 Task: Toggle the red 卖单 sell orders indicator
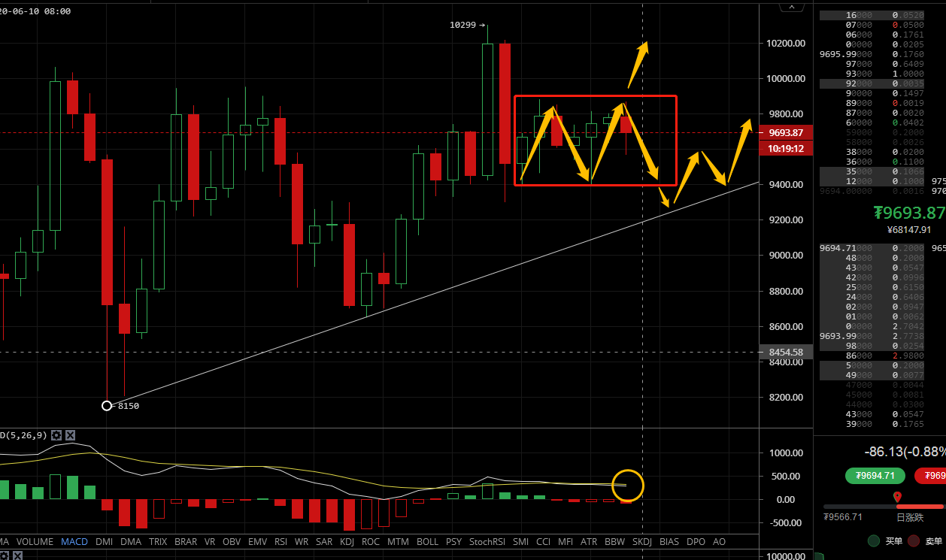coord(914,540)
